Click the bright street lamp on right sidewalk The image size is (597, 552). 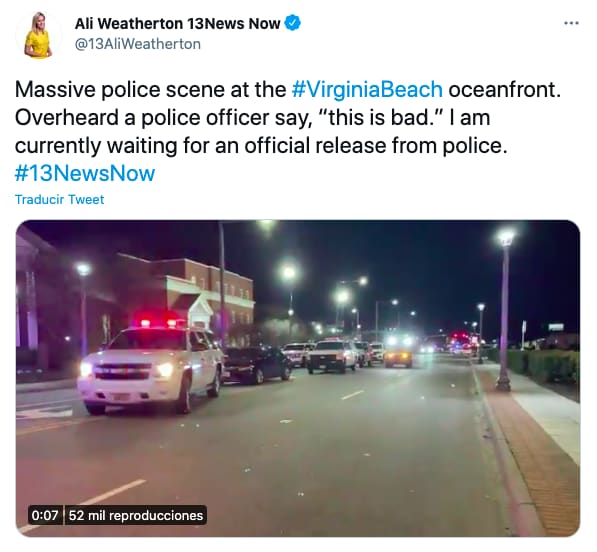pyautogui.click(x=506, y=237)
